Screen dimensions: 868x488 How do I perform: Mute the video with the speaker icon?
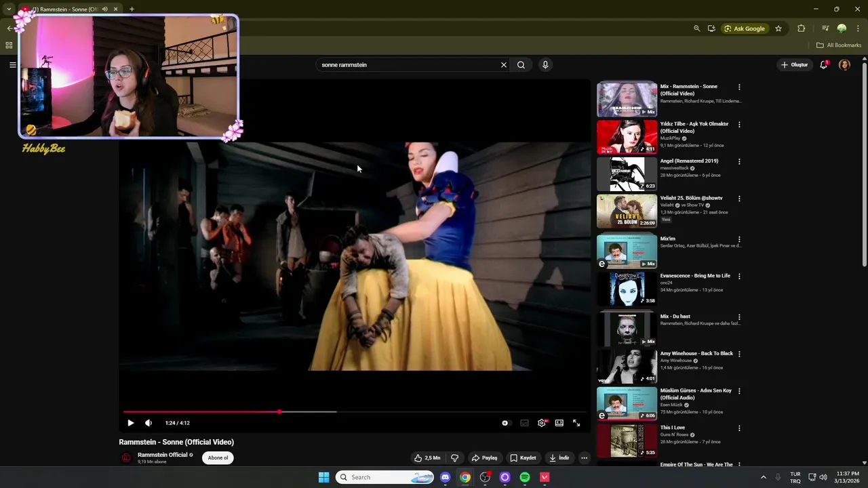(x=149, y=423)
